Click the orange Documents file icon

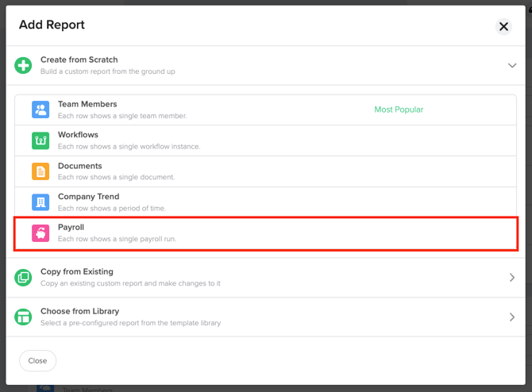click(40, 171)
